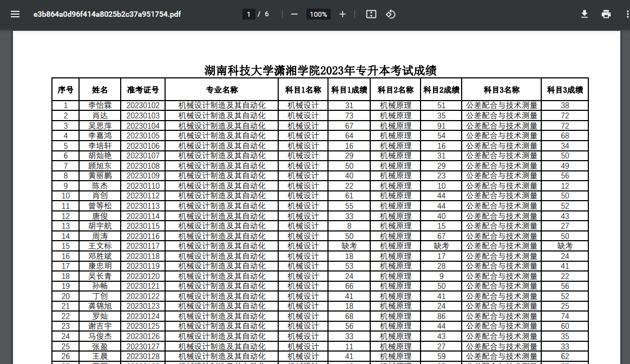630x364 pixels.
Task: Click the 专业名称 column header
Action: tap(222, 90)
